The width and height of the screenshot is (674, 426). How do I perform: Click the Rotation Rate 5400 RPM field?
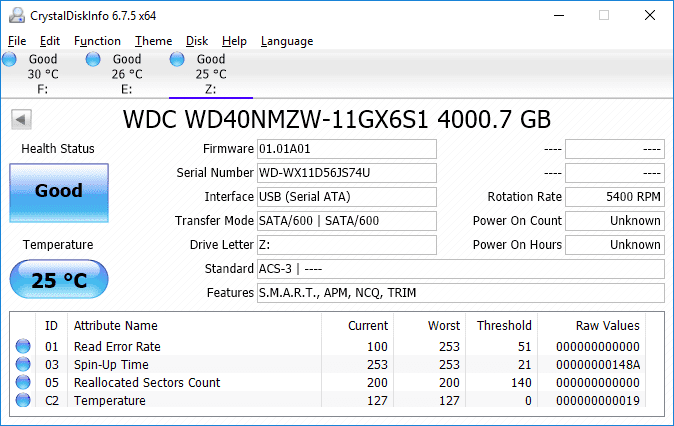point(614,197)
